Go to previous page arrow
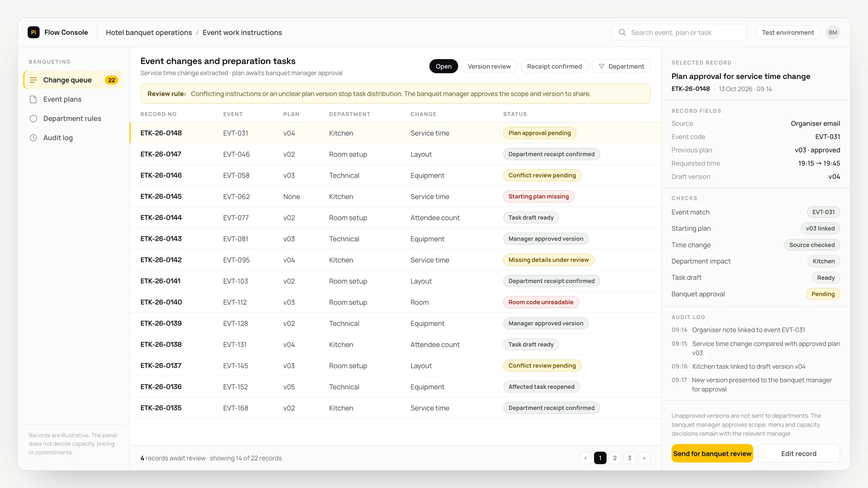868x488 pixels. coord(586,458)
